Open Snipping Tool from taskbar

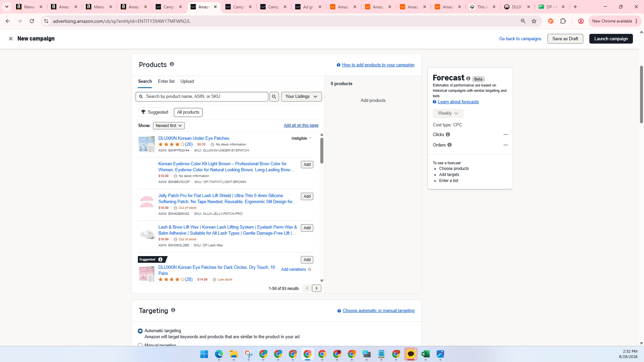(x=249, y=354)
